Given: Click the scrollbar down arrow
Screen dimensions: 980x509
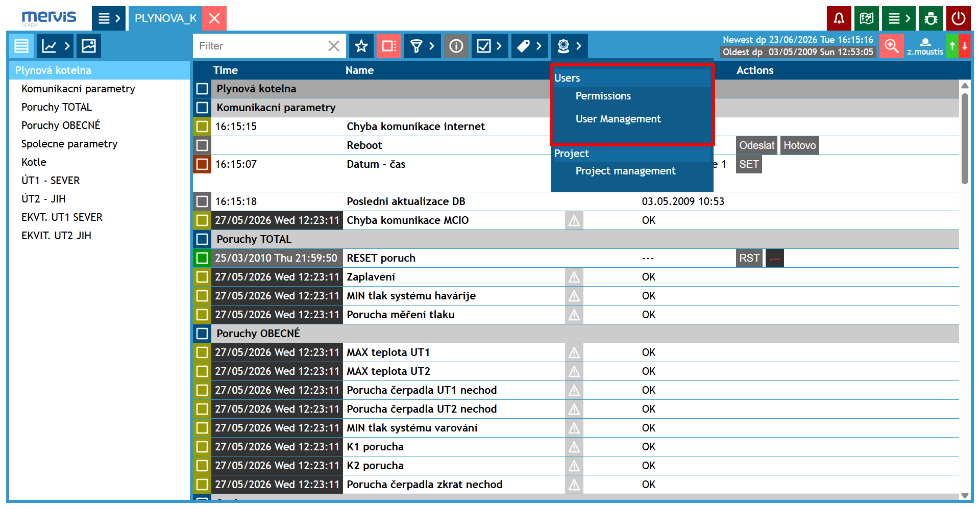Looking at the screenshot, I should click(965, 495).
